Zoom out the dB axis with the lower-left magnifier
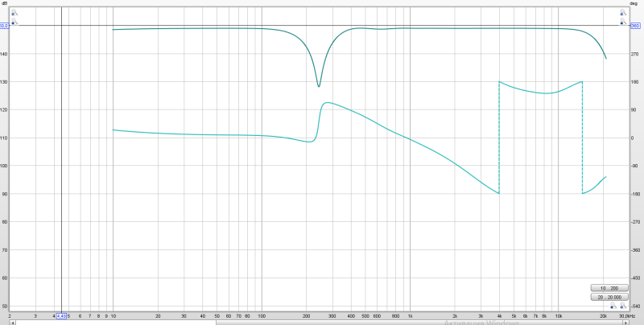 (x=14, y=21)
